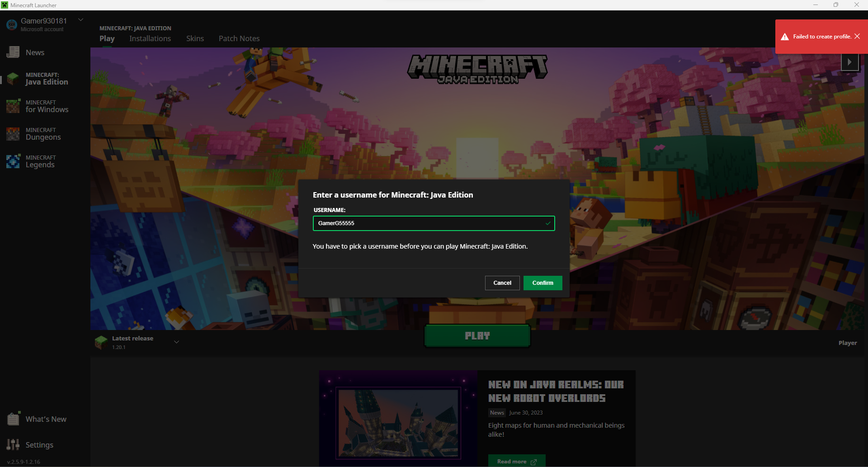Switch to the Patch Notes tab
The image size is (868, 467).
tap(239, 38)
